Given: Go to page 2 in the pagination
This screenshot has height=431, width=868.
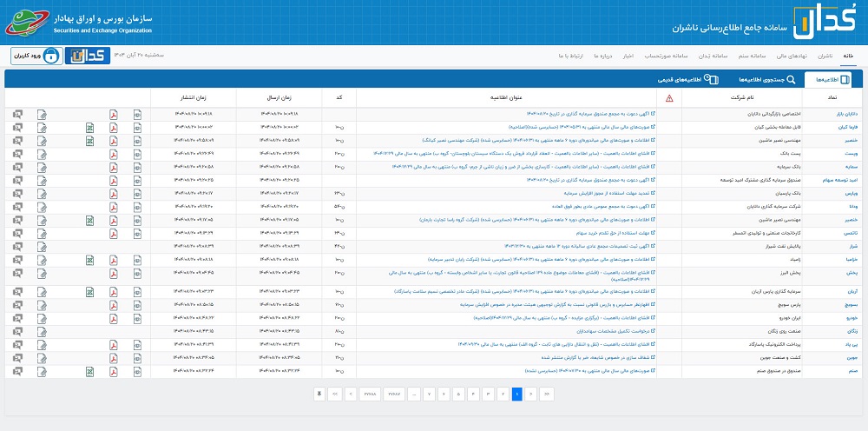Looking at the screenshot, I should coord(503,394).
